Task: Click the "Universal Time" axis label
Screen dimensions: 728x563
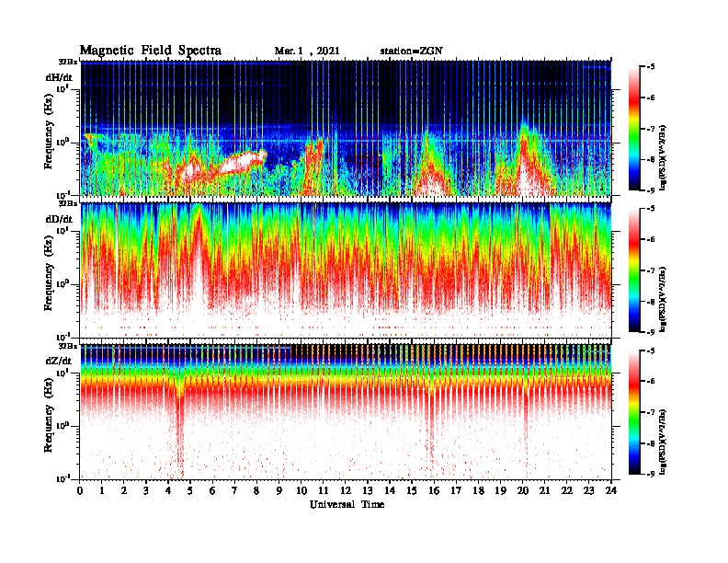Action: pyautogui.click(x=347, y=504)
